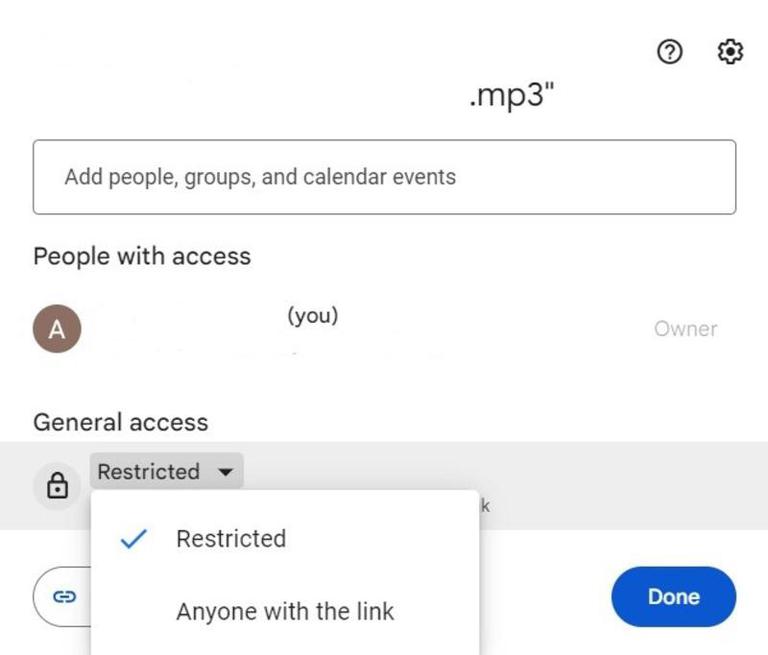768x655 pixels.
Task: Collapse the Restricted access dropdown label
Action: [149, 471]
